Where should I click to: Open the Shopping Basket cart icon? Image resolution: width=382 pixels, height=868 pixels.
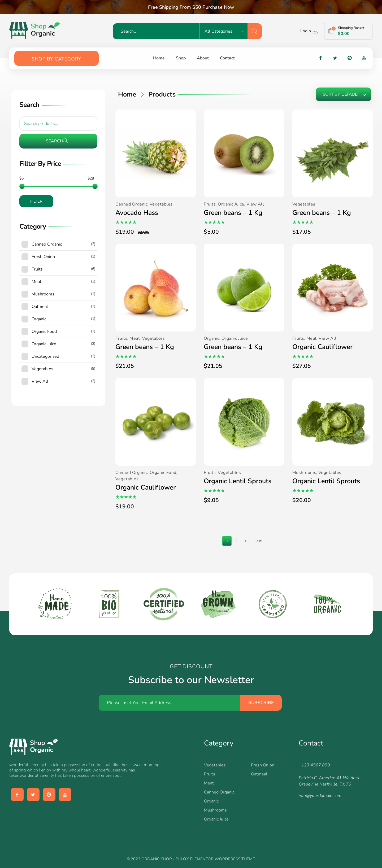tap(331, 31)
